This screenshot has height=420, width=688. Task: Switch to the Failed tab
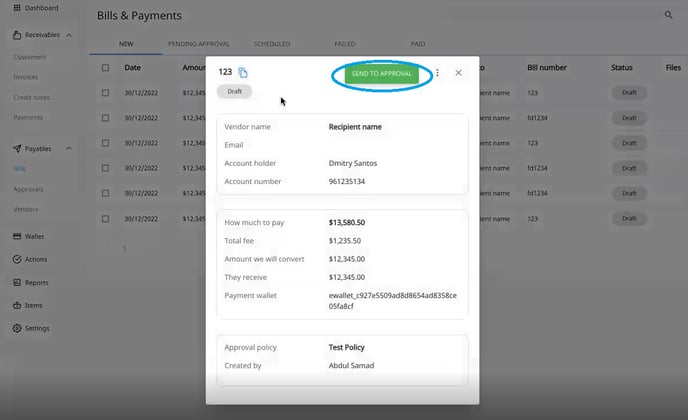click(x=345, y=44)
